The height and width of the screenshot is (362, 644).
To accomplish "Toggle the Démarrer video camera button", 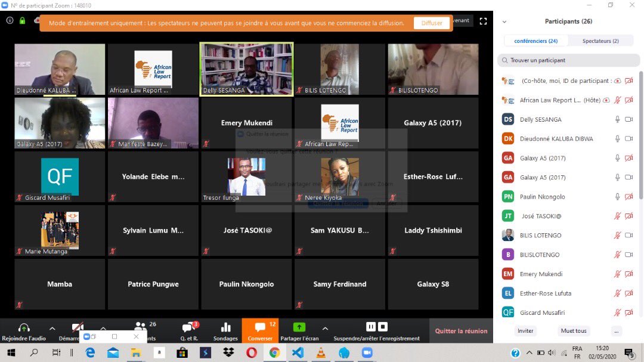I will tap(77, 328).
